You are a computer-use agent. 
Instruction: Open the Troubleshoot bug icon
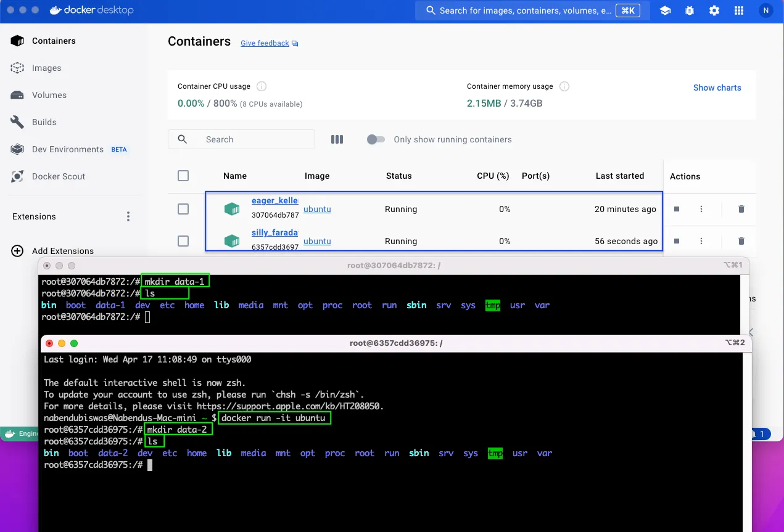(x=690, y=10)
